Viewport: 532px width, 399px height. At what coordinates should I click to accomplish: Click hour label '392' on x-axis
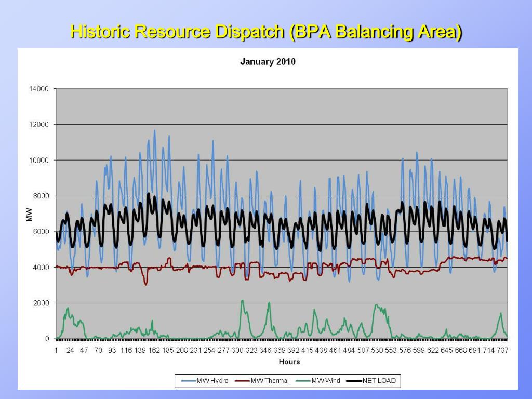pyautogui.click(x=294, y=350)
